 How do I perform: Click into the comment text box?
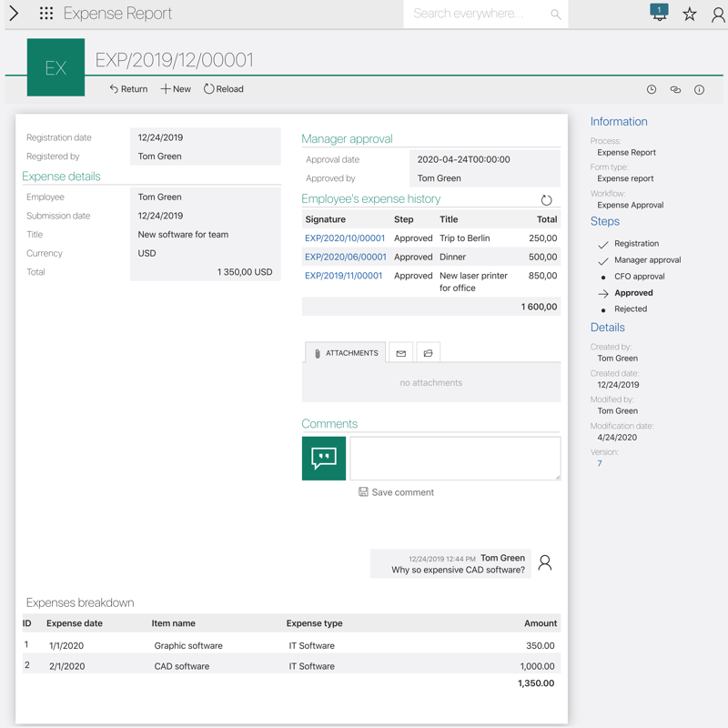[455, 458]
